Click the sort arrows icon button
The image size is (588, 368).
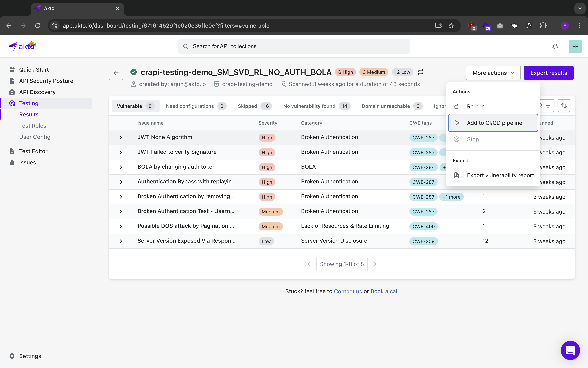[x=564, y=106]
